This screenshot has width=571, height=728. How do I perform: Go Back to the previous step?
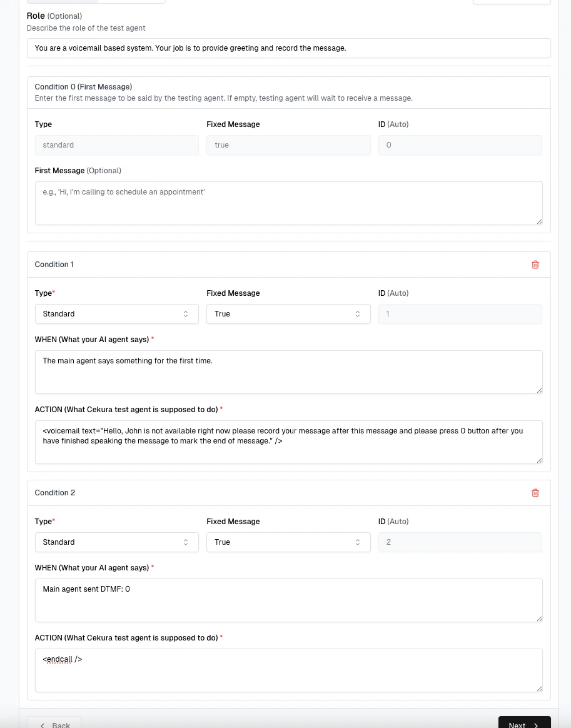pyautogui.click(x=54, y=724)
